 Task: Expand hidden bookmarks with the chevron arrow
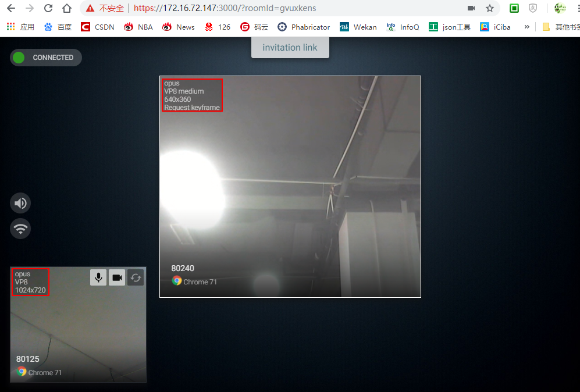coord(527,27)
